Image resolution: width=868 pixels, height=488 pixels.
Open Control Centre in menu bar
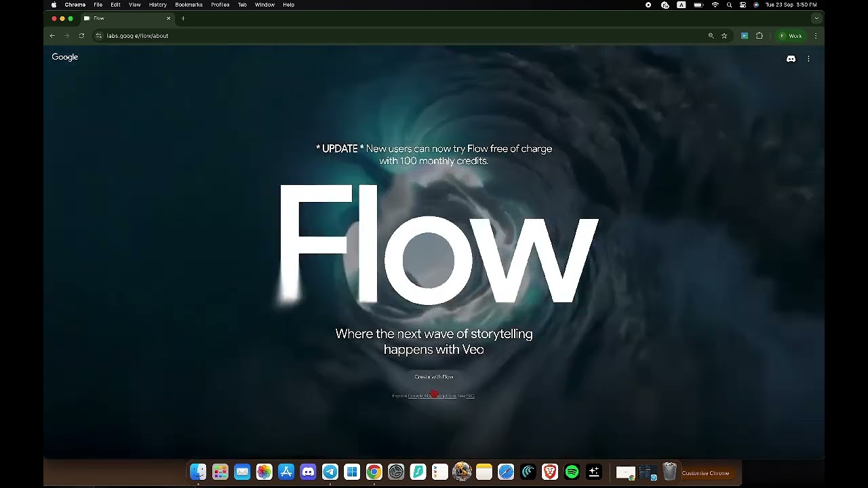[743, 5]
